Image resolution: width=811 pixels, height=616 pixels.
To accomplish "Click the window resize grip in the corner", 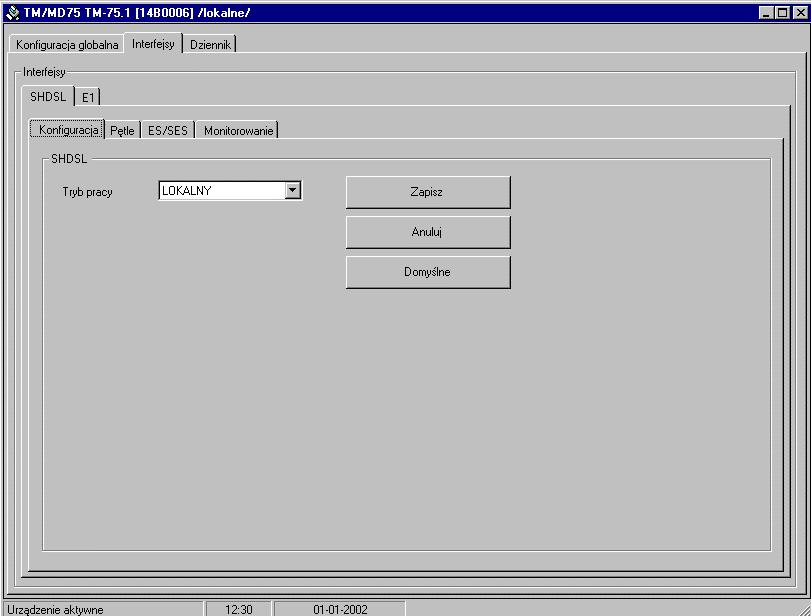I will pos(803,609).
